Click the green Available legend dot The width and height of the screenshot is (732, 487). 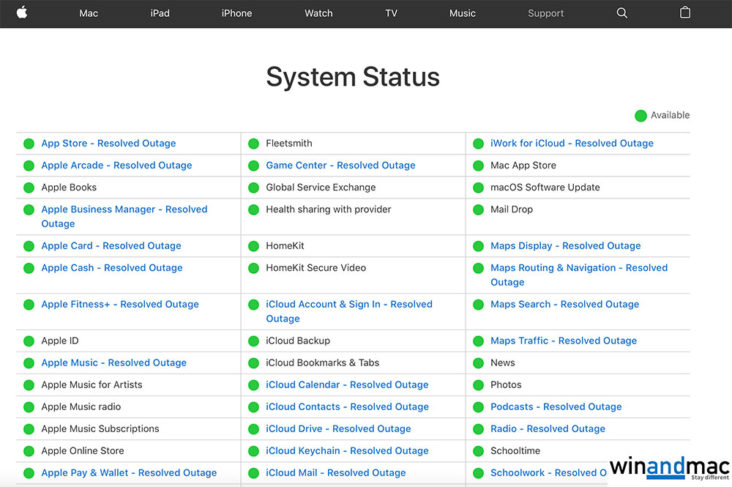[x=640, y=116]
